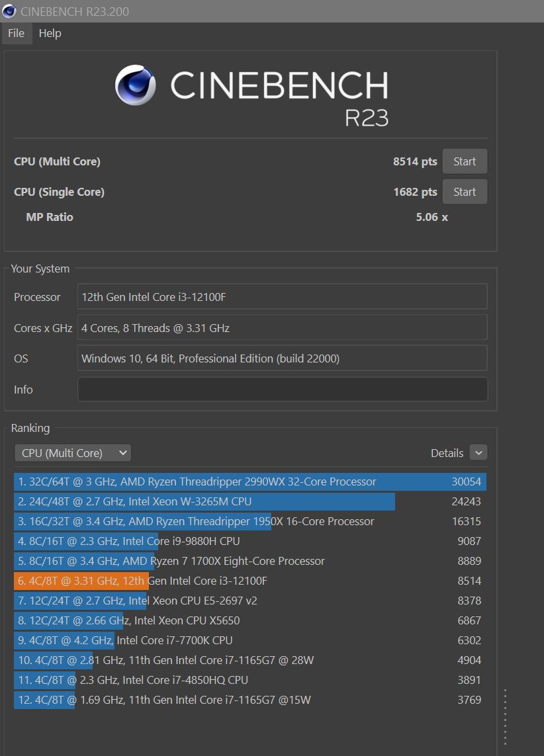
Task: Expand the Details chevron button
Action: (478, 452)
